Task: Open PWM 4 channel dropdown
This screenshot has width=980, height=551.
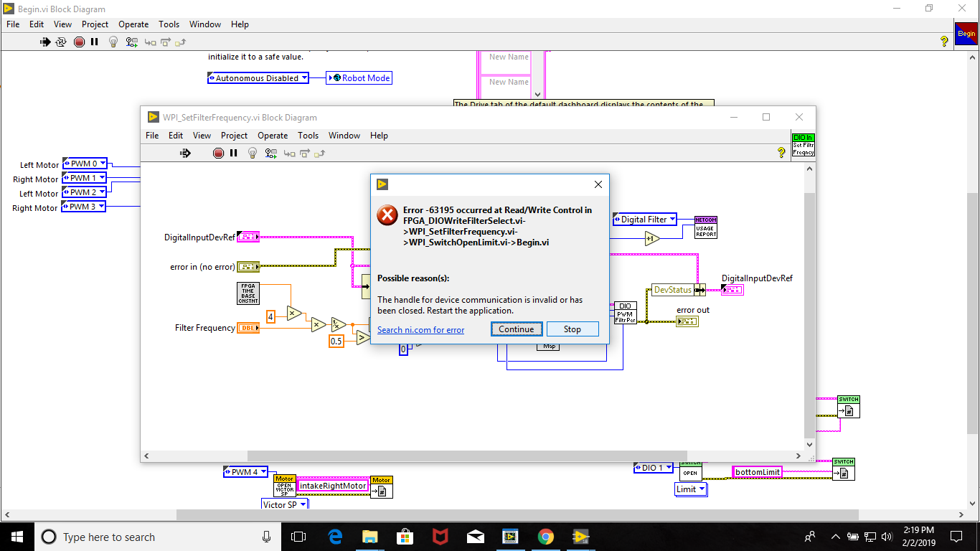Action: point(245,472)
